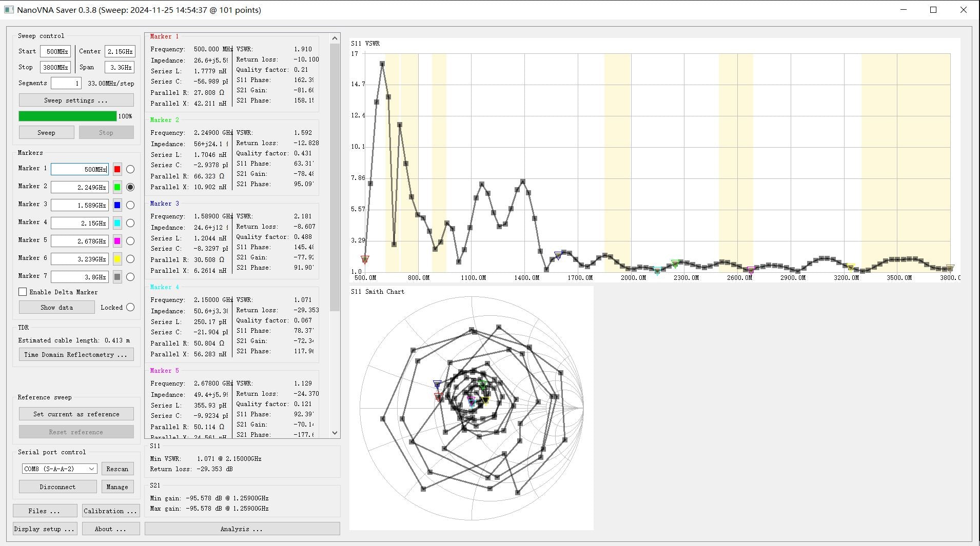Click the S11 VSWR chart title
Screen dimensions: 980x546
[x=365, y=43]
